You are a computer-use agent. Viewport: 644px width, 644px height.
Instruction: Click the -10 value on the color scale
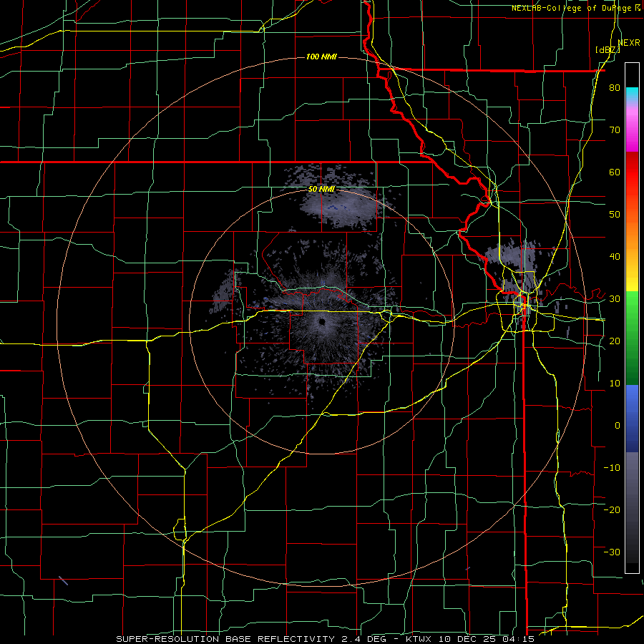[x=612, y=468]
